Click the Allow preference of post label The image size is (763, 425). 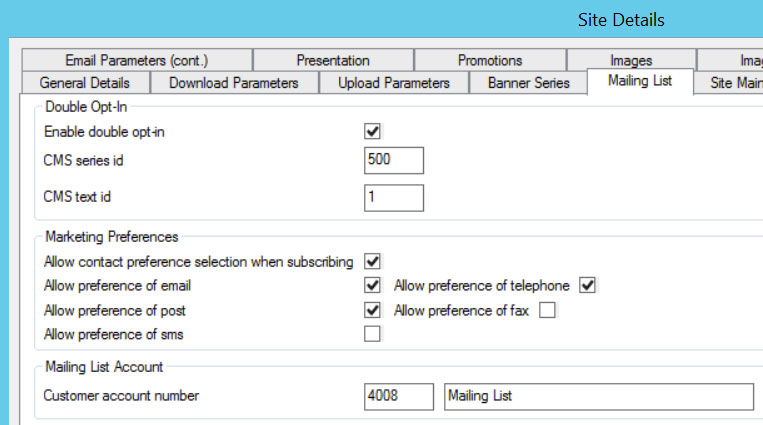(115, 311)
